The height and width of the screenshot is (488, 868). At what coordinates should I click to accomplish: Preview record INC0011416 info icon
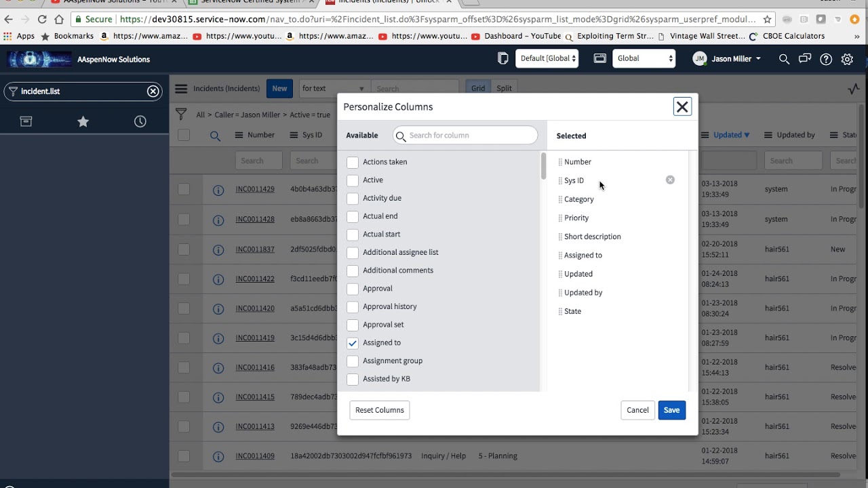pyautogui.click(x=218, y=368)
